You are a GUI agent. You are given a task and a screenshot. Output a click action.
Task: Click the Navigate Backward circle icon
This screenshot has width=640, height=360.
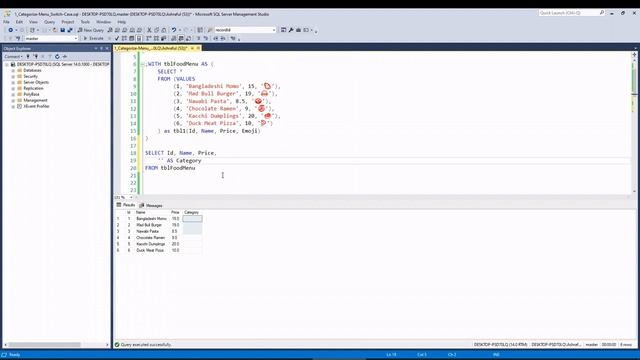pos(11,30)
